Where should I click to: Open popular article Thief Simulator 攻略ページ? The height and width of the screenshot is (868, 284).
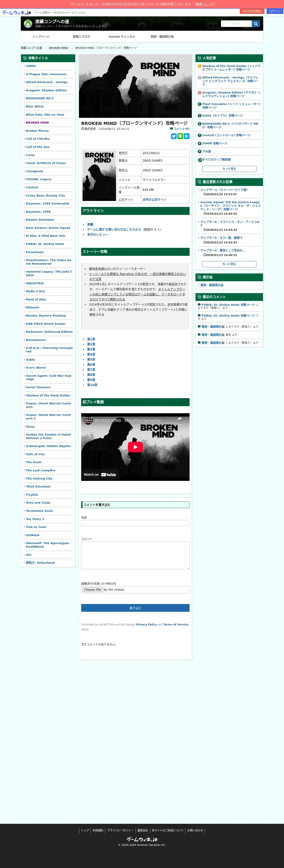point(231,106)
